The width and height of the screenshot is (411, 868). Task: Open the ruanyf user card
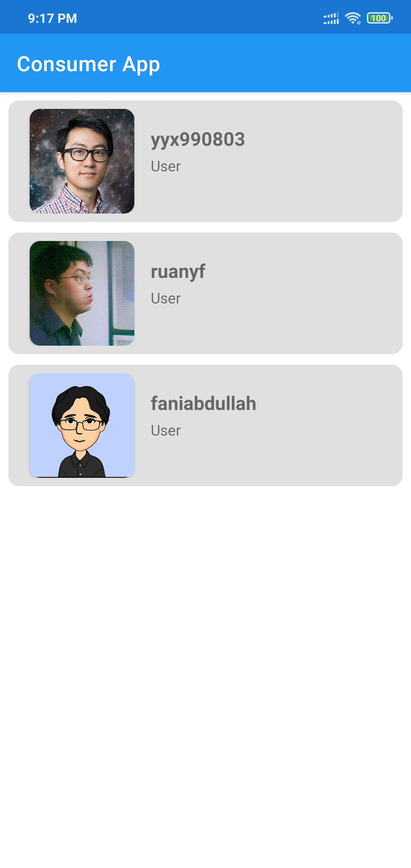(x=205, y=293)
